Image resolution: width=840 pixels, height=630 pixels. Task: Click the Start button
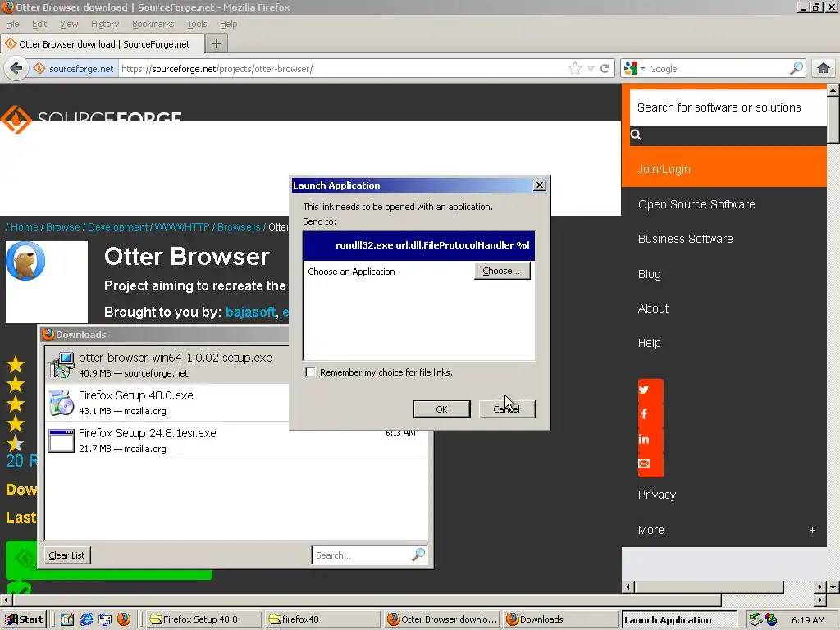click(x=23, y=619)
